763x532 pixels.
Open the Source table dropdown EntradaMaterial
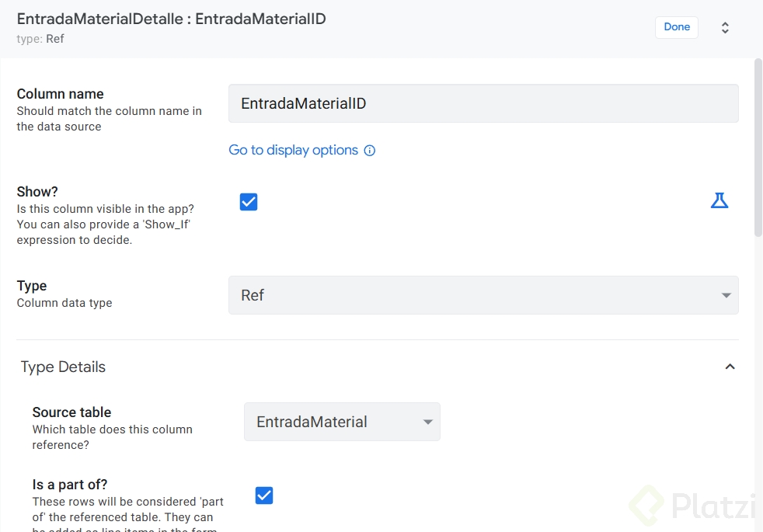[342, 422]
